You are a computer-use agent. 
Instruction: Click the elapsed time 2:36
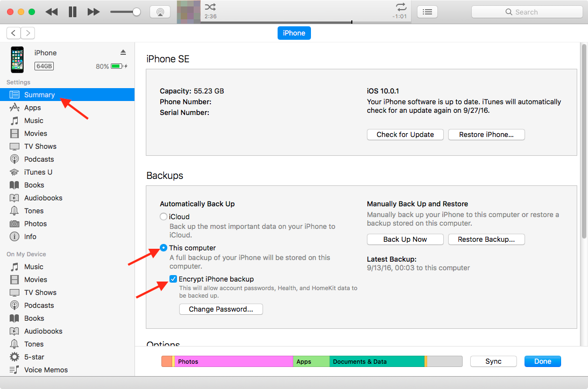coord(210,16)
